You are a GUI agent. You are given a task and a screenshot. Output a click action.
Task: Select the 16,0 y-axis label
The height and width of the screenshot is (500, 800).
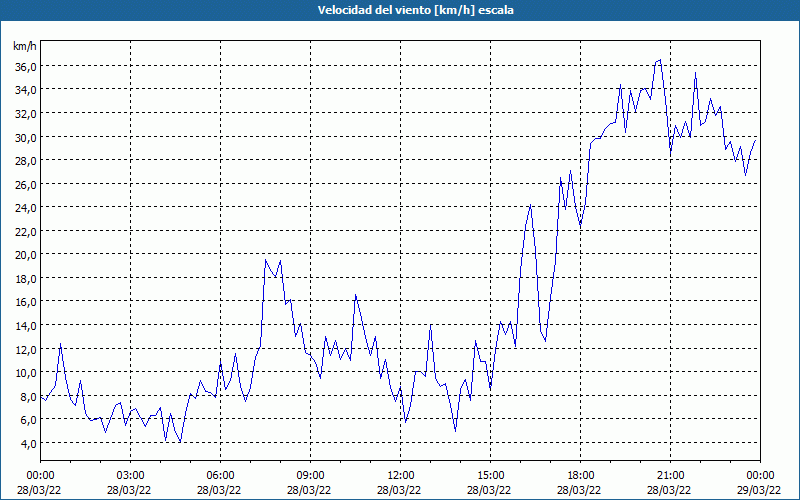click(24, 302)
